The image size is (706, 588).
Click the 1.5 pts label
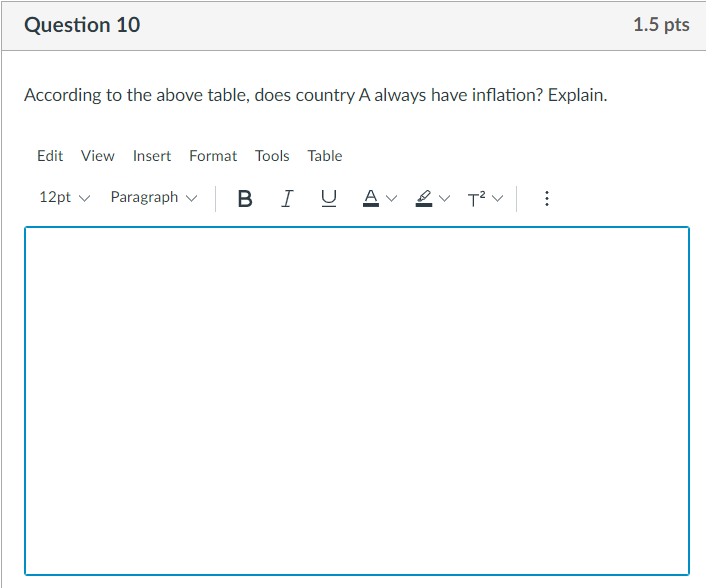pyautogui.click(x=661, y=25)
